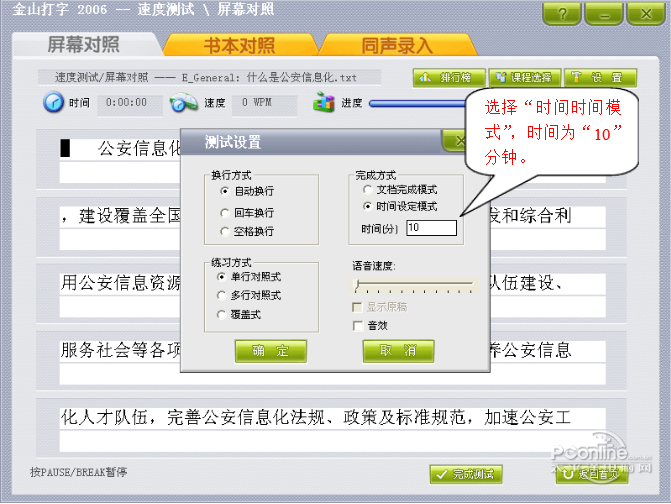Click the help question mark button
Viewport: 671px width, 504px height.
(562, 14)
